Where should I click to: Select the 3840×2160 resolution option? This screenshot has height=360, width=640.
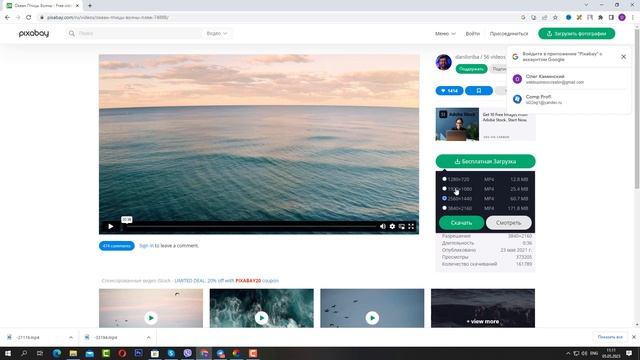pyautogui.click(x=444, y=208)
